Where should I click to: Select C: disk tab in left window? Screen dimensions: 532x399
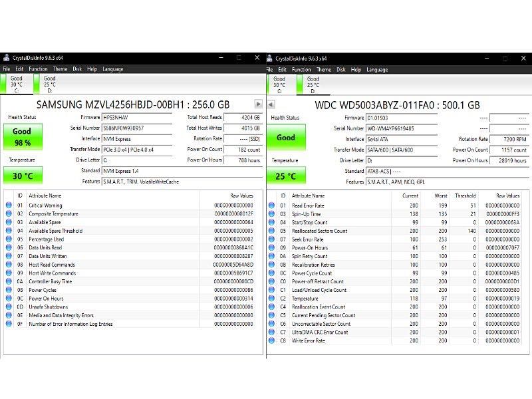coord(16,84)
